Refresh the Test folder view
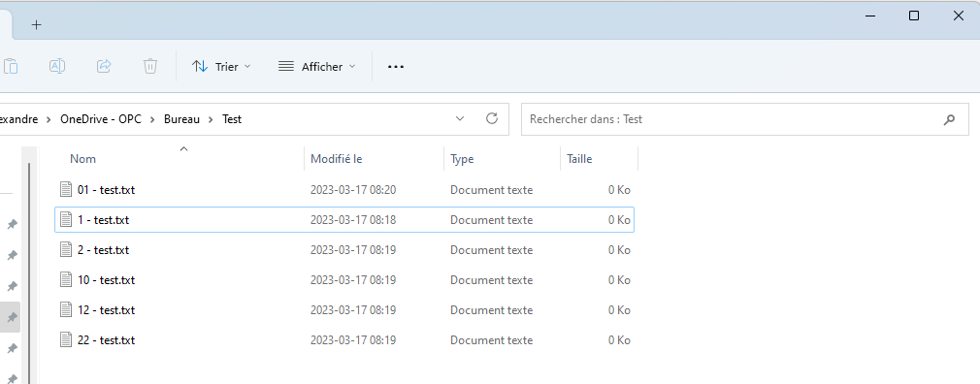The image size is (980, 384). coord(492,118)
